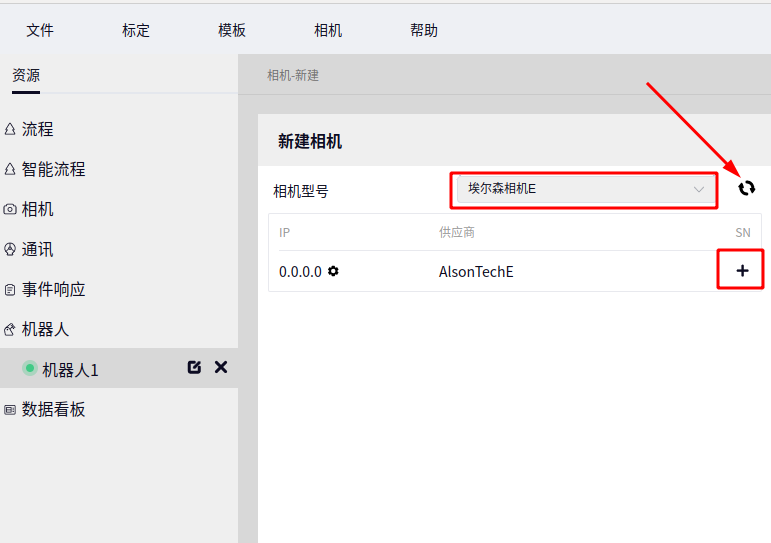Click the 通讯 communication icon
Screen dimensions: 771x543
click(10, 249)
